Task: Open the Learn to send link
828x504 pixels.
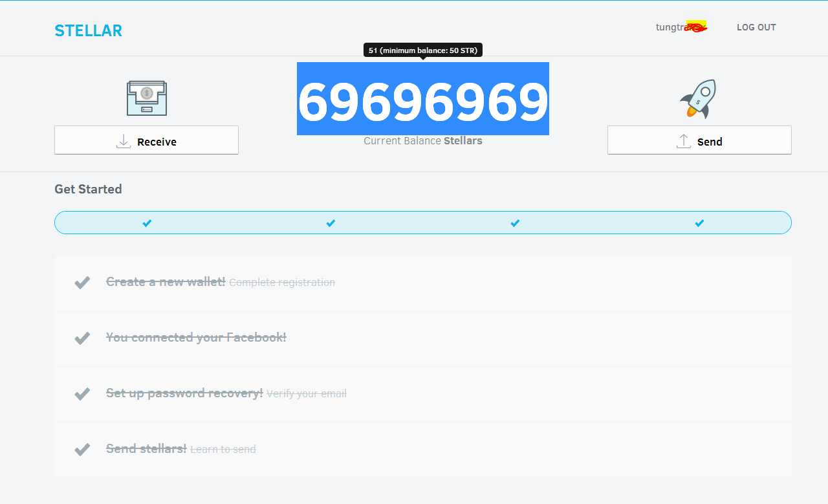Action: [223, 449]
